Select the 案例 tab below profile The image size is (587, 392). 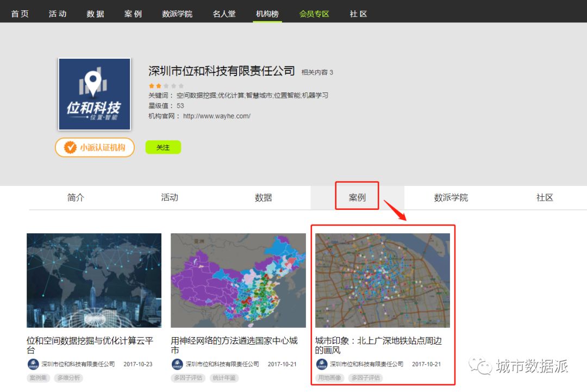[357, 197]
